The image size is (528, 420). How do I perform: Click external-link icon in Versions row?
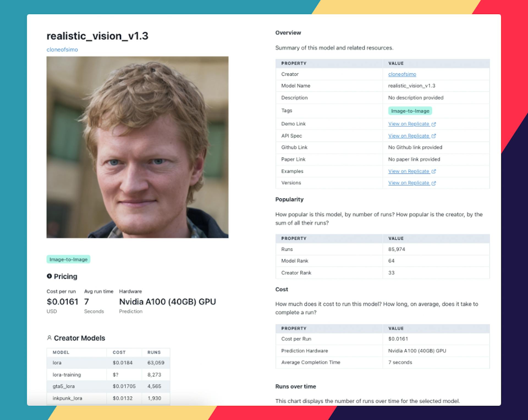[x=434, y=183]
